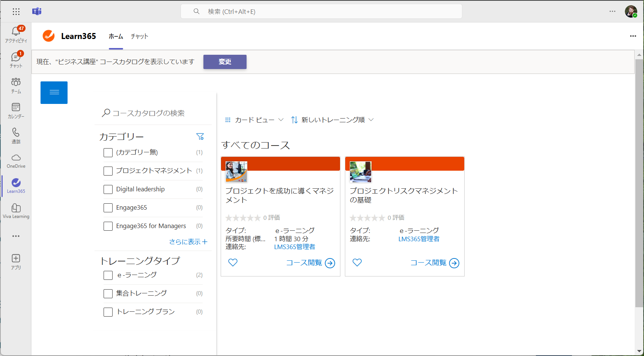Click the すべてのコース heading
The width and height of the screenshot is (644, 356).
coord(256,145)
